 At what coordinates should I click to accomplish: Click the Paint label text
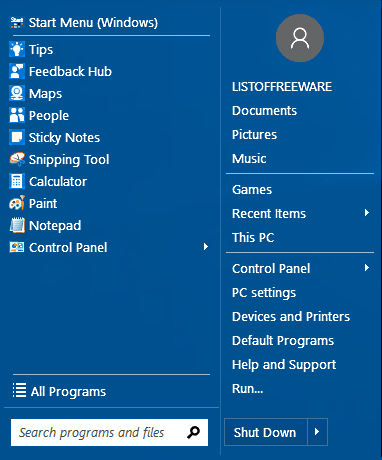(x=43, y=203)
